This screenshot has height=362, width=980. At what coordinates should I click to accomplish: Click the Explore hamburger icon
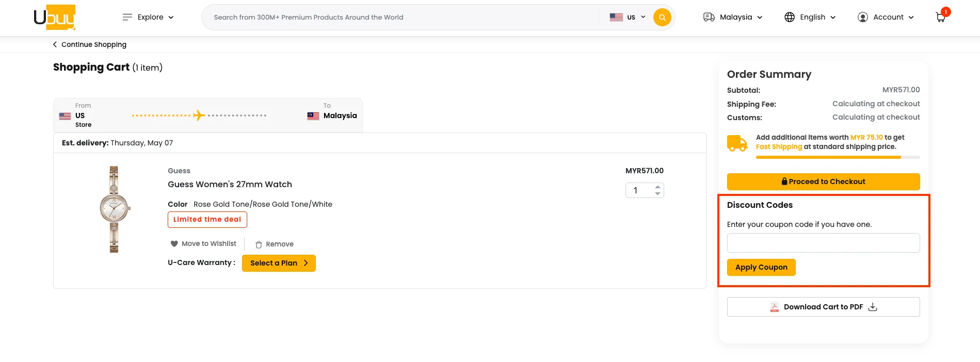(127, 17)
